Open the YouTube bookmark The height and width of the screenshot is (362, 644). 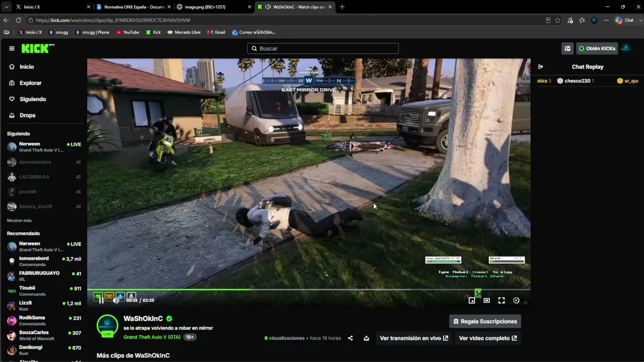pyautogui.click(x=128, y=32)
